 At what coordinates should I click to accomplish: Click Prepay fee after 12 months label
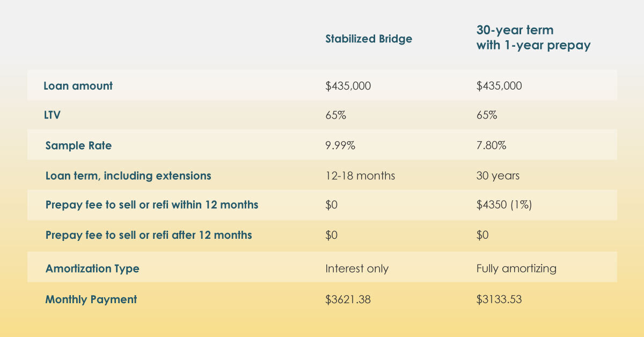pyautogui.click(x=149, y=235)
